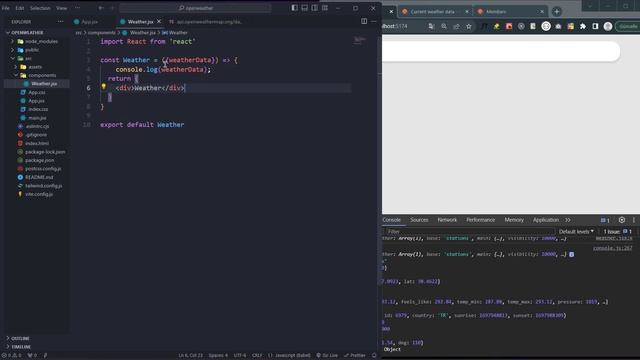
Task: Click the VS Code search command center box
Action: pyautogui.click(x=196, y=8)
